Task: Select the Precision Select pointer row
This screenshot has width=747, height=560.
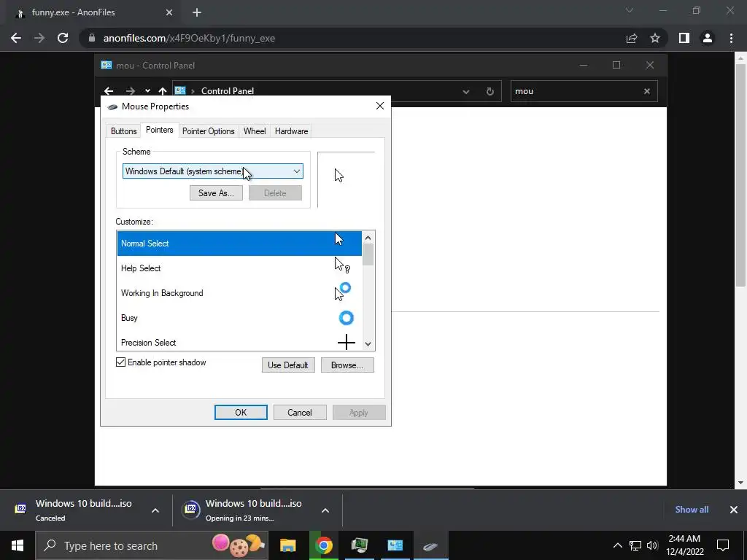Action: point(239,341)
